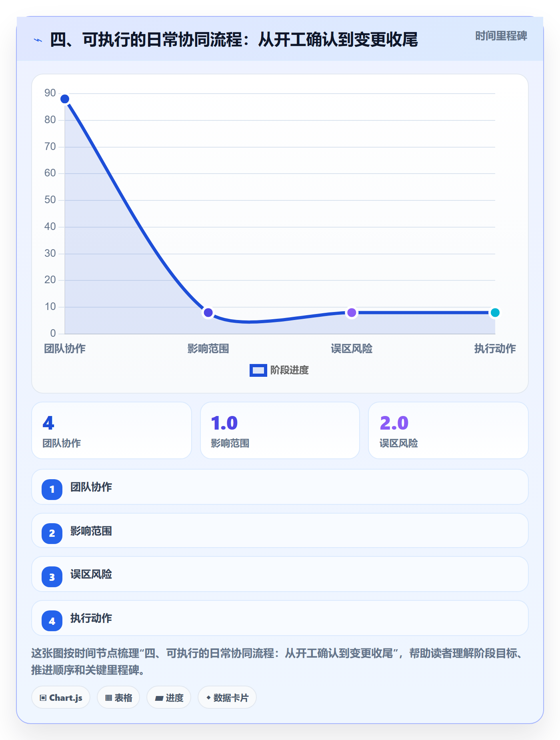Select the 误区风险 step row text

pos(91,574)
